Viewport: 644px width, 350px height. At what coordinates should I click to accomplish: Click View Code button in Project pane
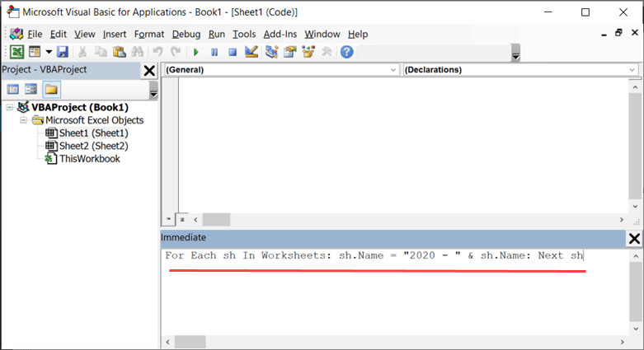click(x=13, y=89)
